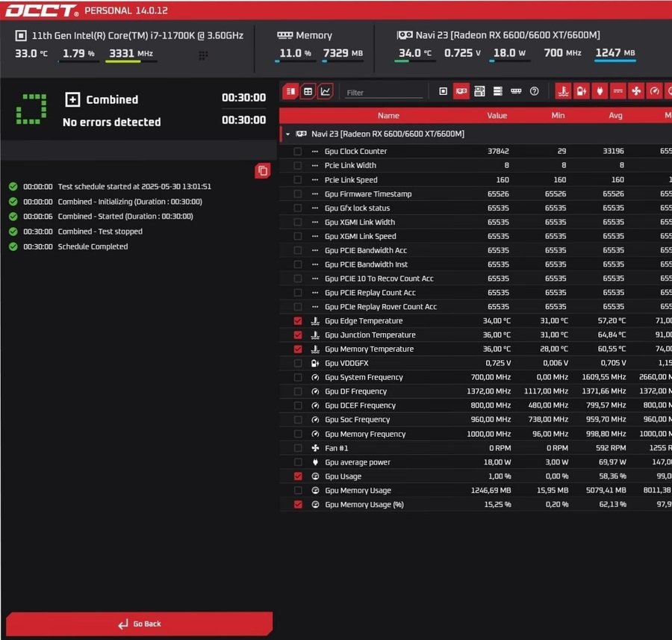672x640 pixels.
Task: Sort by the Name column header
Action: click(x=388, y=116)
